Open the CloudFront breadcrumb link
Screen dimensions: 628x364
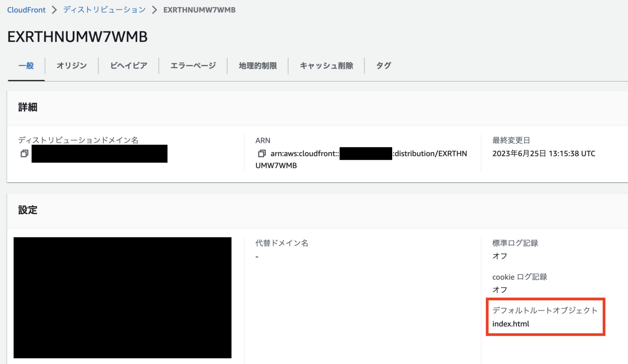coord(26,9)
